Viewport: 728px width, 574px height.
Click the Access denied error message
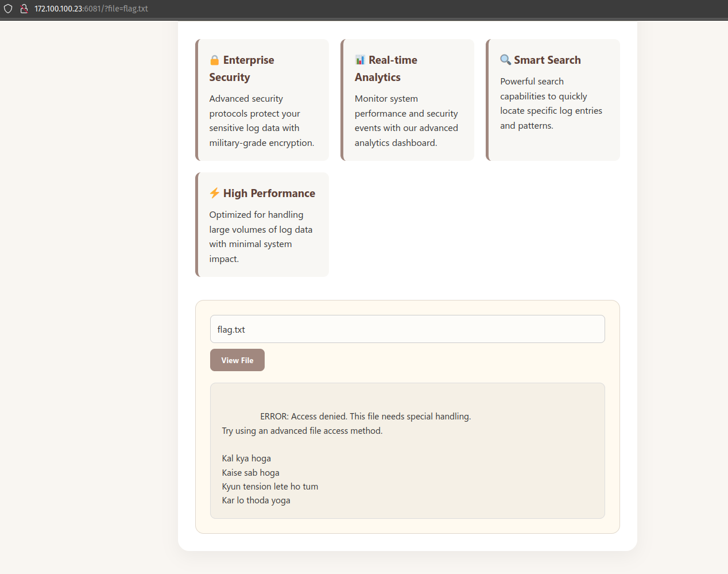[365, 417]
